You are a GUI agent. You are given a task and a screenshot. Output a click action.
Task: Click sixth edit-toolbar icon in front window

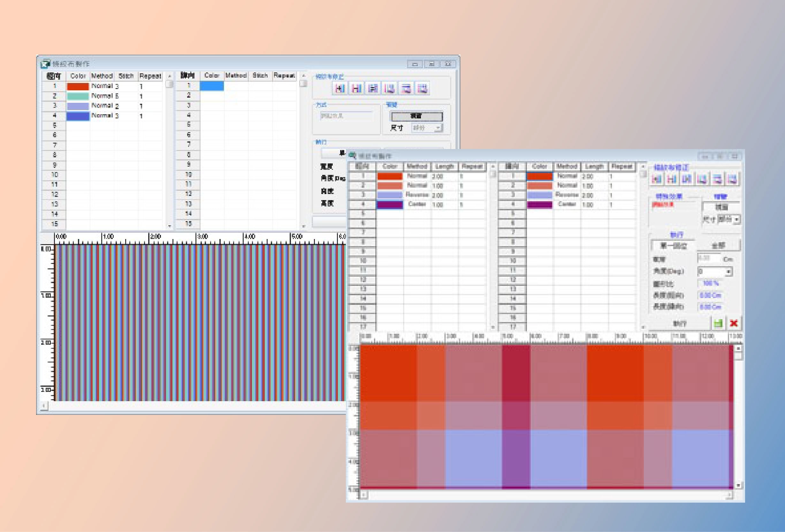pyautogui.click(x=733, y=179)
